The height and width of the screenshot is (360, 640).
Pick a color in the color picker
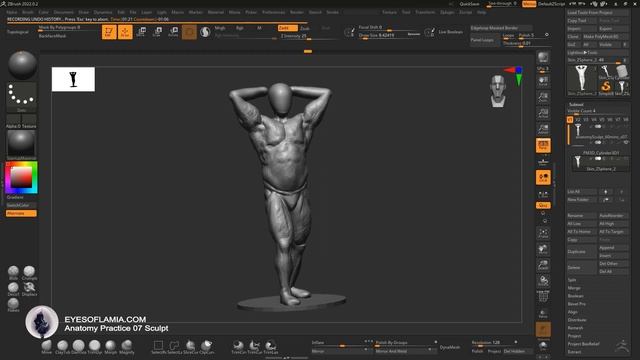[21, 178]
